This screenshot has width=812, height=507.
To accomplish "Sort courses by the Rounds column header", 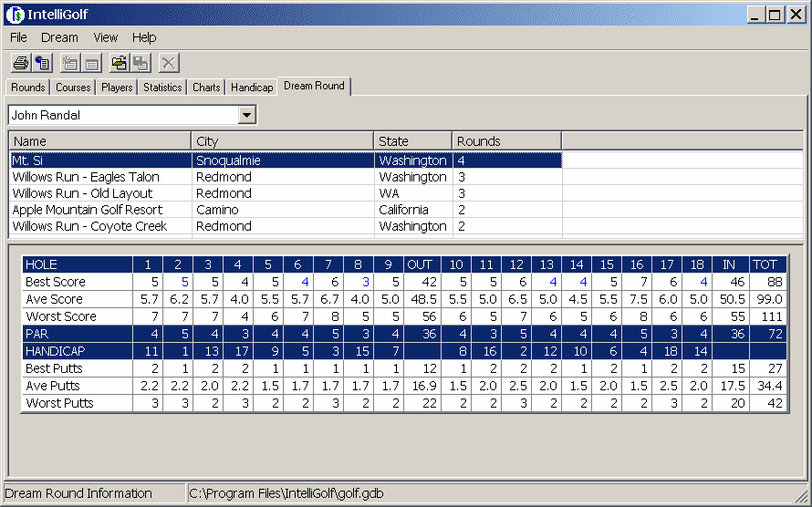I will (x=507, y=141).
